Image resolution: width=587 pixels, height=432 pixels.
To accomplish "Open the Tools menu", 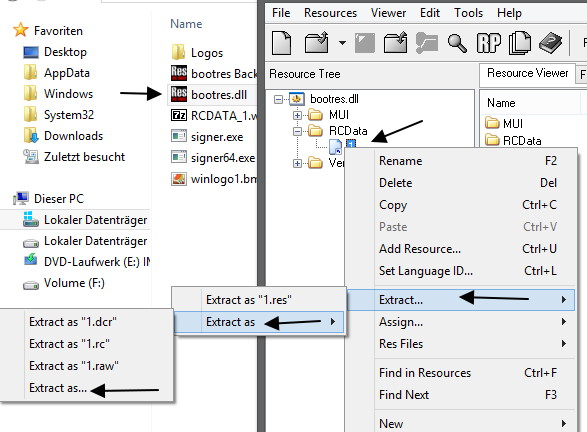I will click(x=468, y=13).
